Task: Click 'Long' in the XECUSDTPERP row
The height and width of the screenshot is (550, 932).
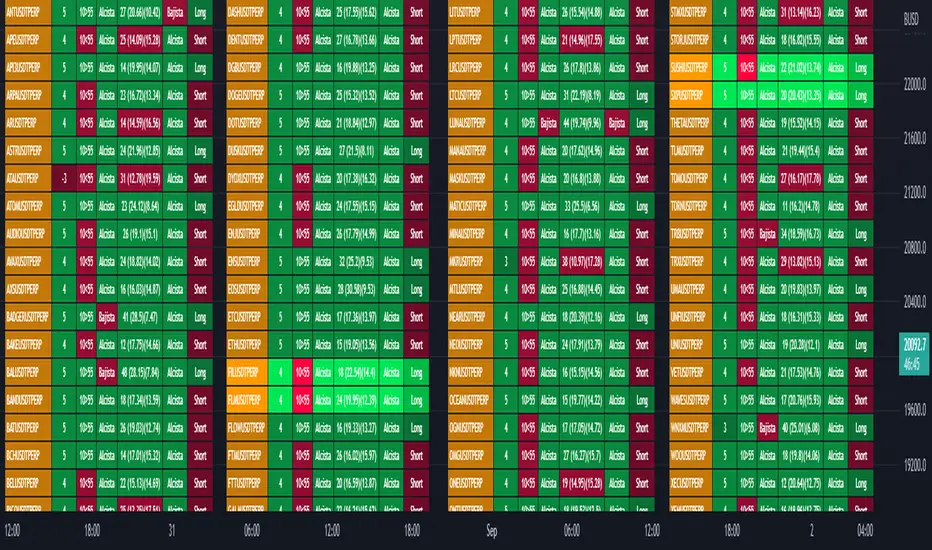Action: point(861,483)
